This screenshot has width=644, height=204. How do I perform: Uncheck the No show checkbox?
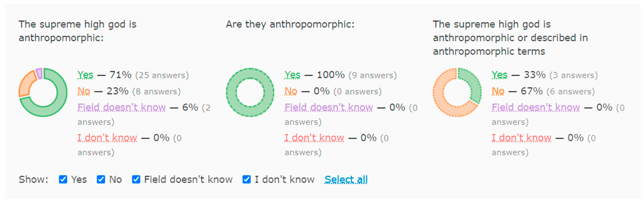101,179
